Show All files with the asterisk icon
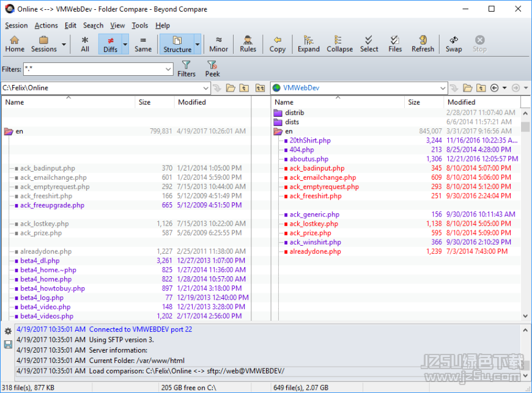Image resolution: width=532 pixels, height=393 pixels. (x=85, y=44)
